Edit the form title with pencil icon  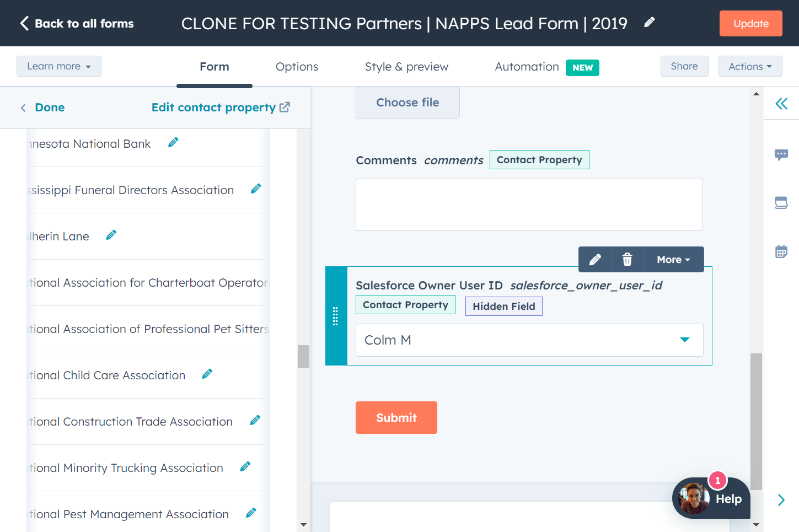[x=650, y=22]
